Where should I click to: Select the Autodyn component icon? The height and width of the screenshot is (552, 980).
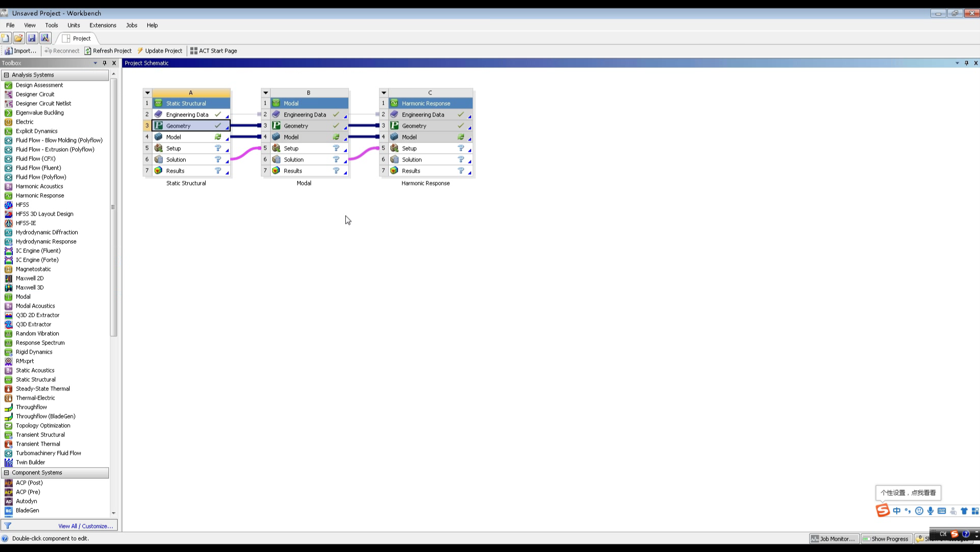pyautogui.click(x=8, y=501)
